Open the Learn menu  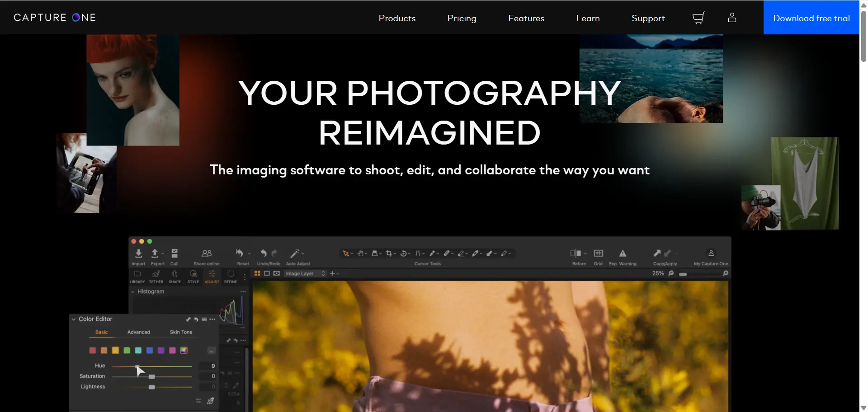[588, 19]
